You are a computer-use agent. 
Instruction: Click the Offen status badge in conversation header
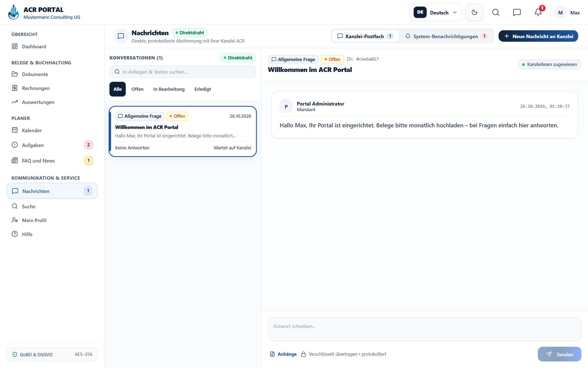tap(332, 59)
